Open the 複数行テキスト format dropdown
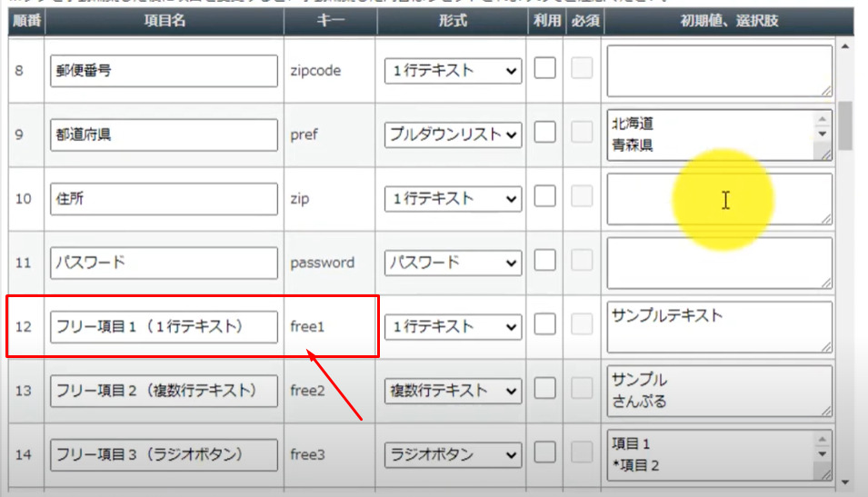Image resolution: width=868 pixels, height=497 pixels. (x=454, y=391)
